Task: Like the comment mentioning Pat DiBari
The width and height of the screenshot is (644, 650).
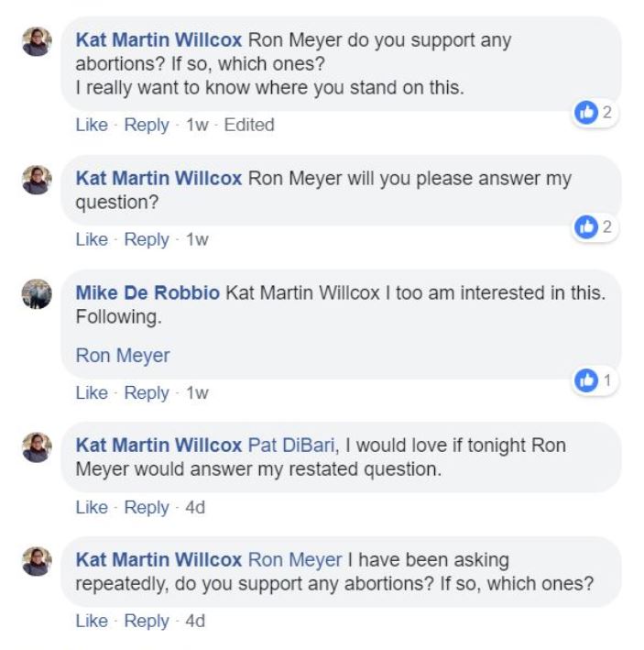Action: 92,507
